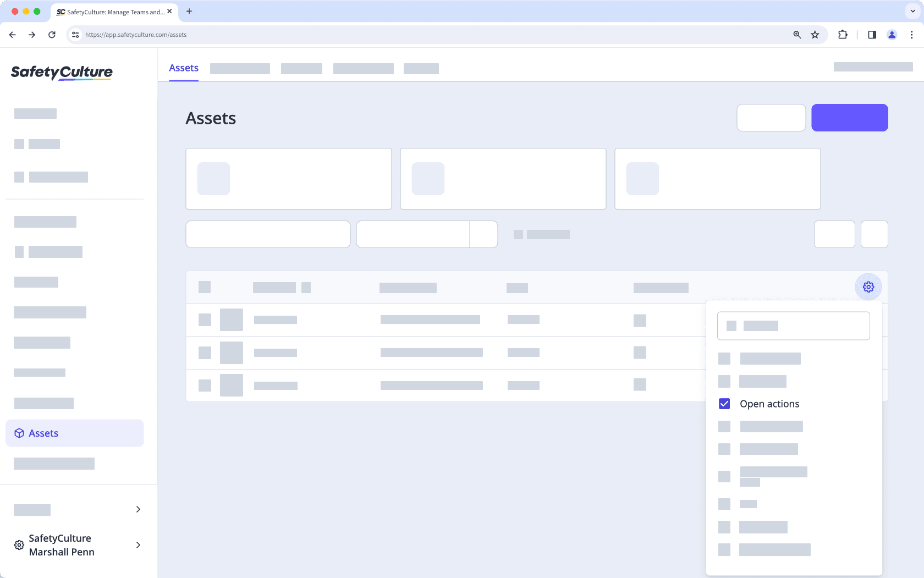The width and height of the screenshot is (924, 578).
Task: Uncheck the Open actions checkbox
Action: click(x=724, y=403)
